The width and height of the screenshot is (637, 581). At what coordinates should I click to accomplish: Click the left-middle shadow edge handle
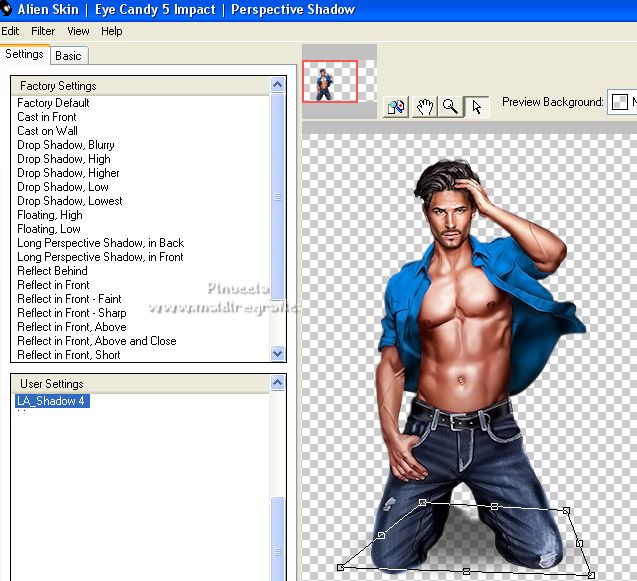(381, 535)
